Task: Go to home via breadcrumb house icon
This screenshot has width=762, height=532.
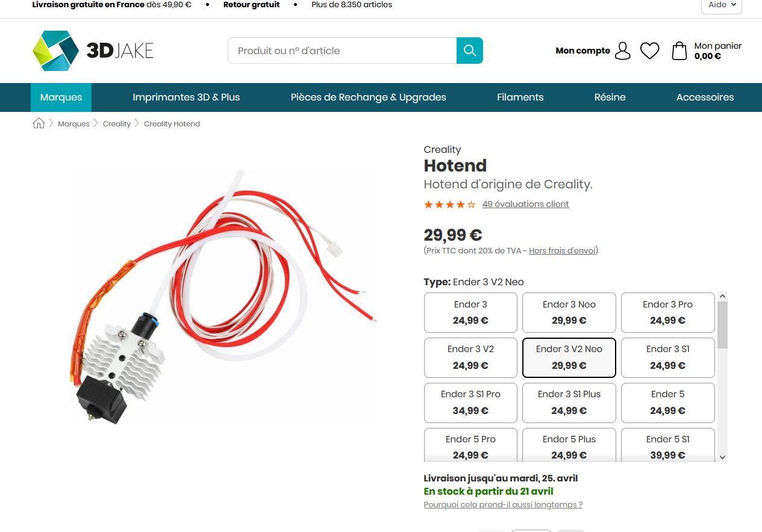Action: click(39, 123)
